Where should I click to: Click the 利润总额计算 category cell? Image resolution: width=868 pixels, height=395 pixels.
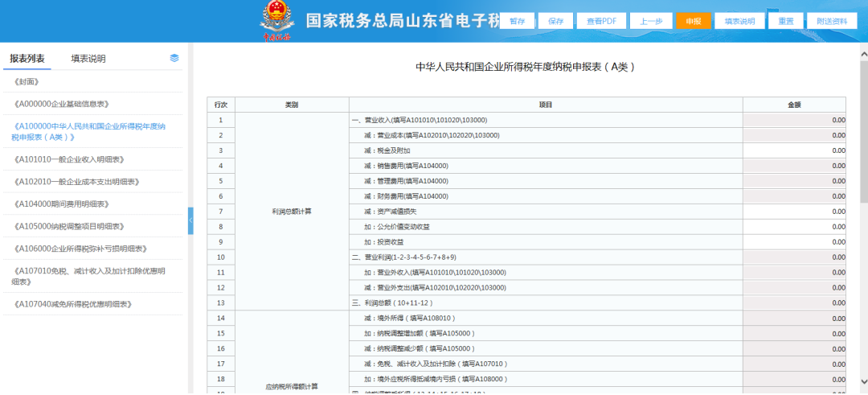[x=293, y=212]
